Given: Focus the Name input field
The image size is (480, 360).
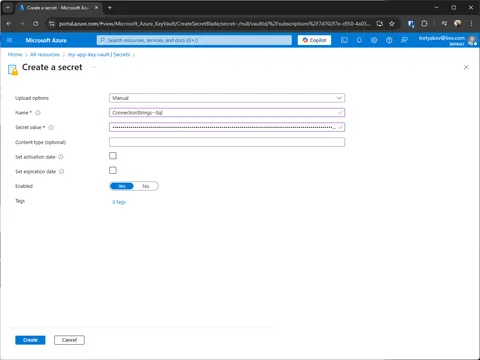Looking at the screenshot, I should click(x=227, y=113).
